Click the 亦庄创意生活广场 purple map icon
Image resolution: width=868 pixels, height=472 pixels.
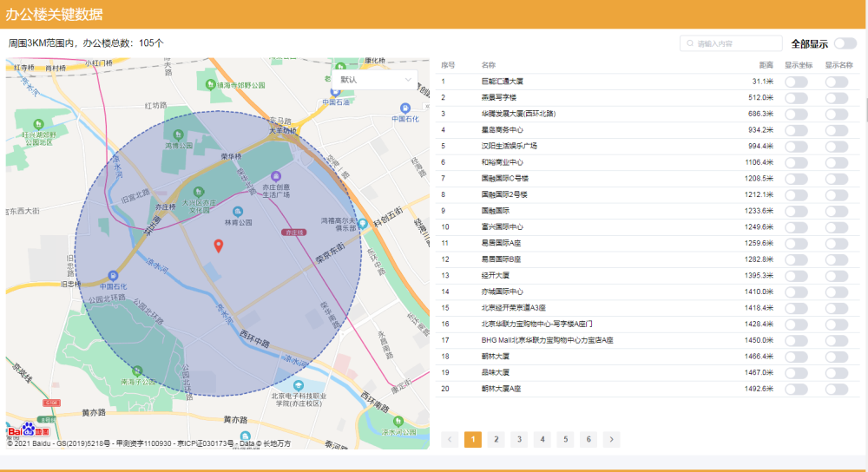tap(275, 176)
